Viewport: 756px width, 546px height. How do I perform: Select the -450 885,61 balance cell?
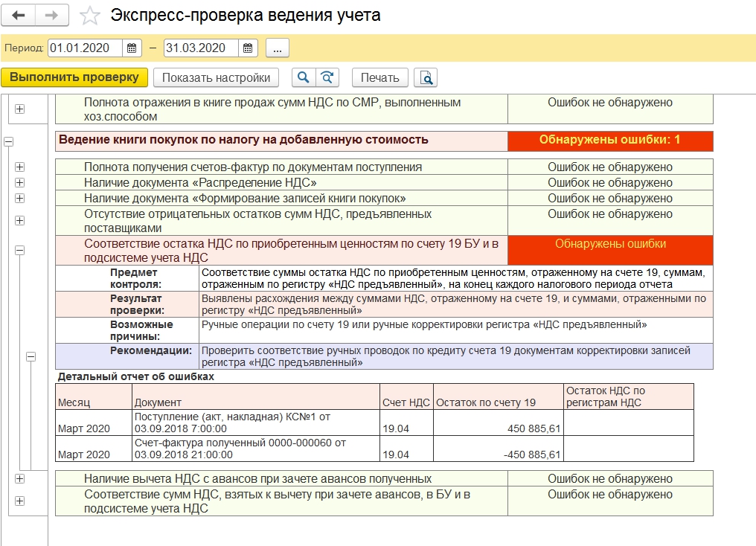(x=499, y=449)
